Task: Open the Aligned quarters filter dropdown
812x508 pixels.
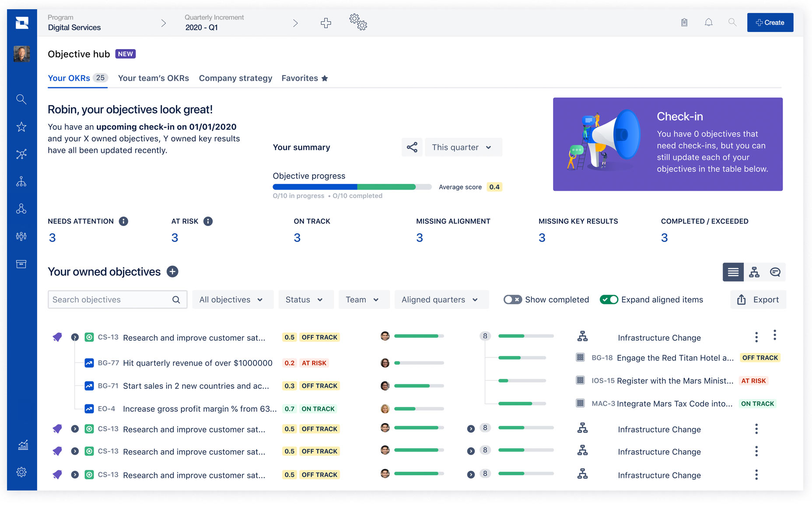Action: tap(441, 300)
